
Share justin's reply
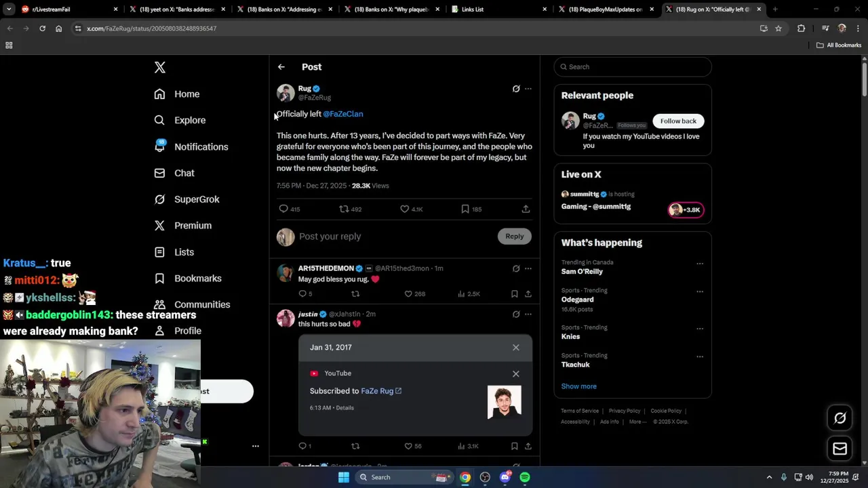(528, 446)
